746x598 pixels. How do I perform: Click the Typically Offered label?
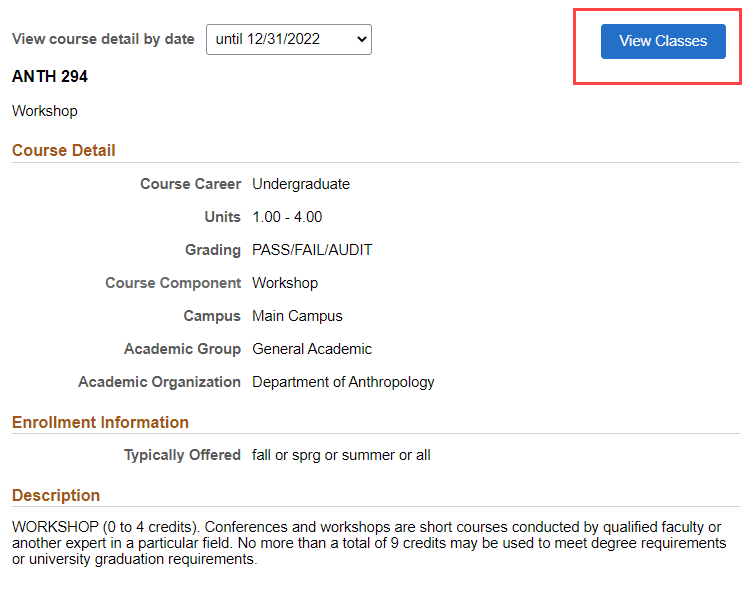[183, 455]
